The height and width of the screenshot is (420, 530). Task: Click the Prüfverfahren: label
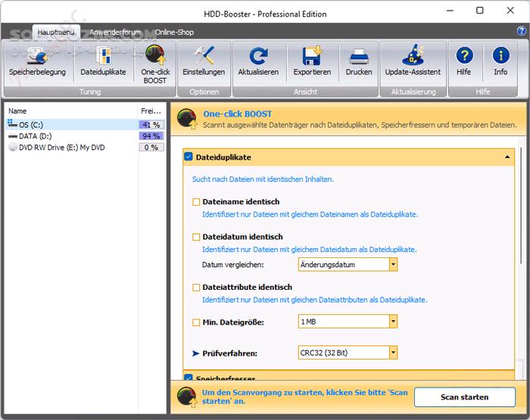pyautogui.click(x=230, y=353)
